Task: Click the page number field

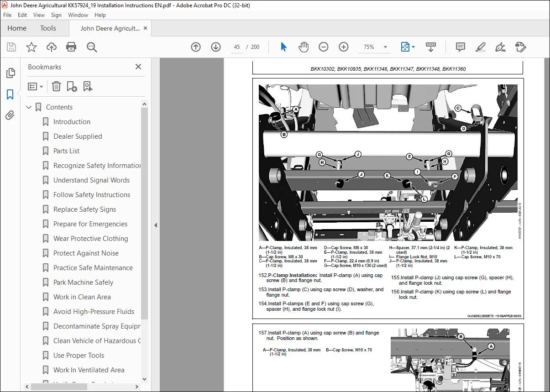Action: click(x=237, y=47)
